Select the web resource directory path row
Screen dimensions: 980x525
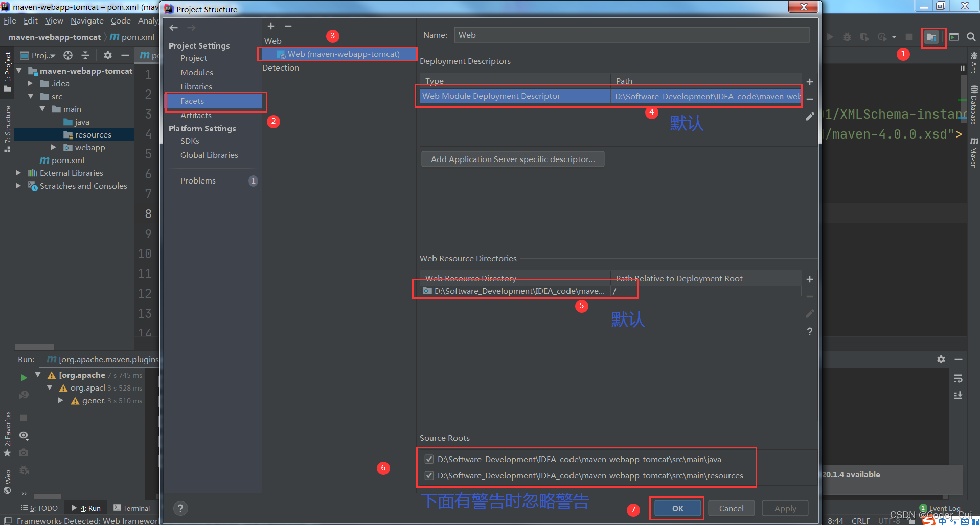coord(610,291)
